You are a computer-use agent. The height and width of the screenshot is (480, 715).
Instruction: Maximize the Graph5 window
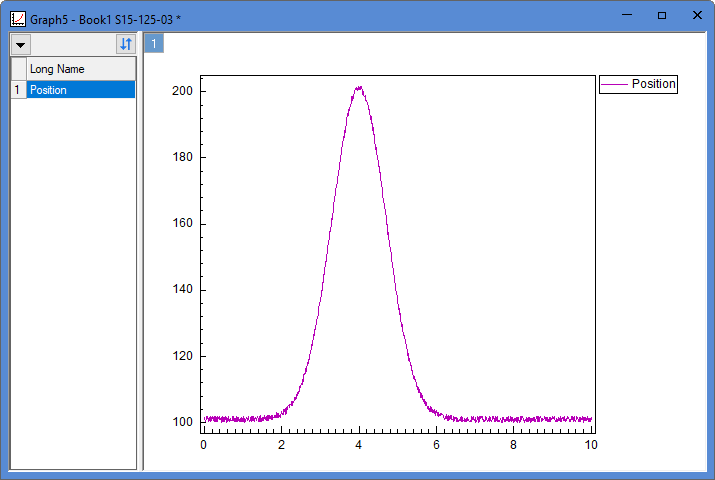pos(662,15)
